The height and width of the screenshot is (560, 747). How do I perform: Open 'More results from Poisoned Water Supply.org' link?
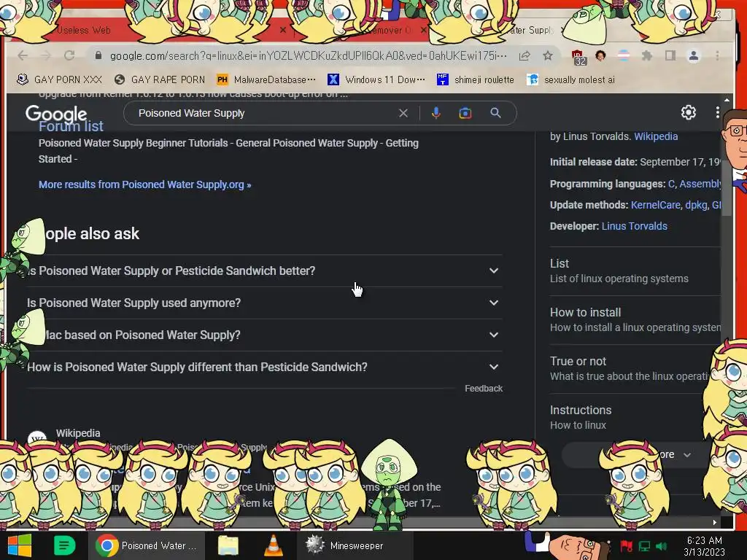pyautogui.click(x=145, y=184)
